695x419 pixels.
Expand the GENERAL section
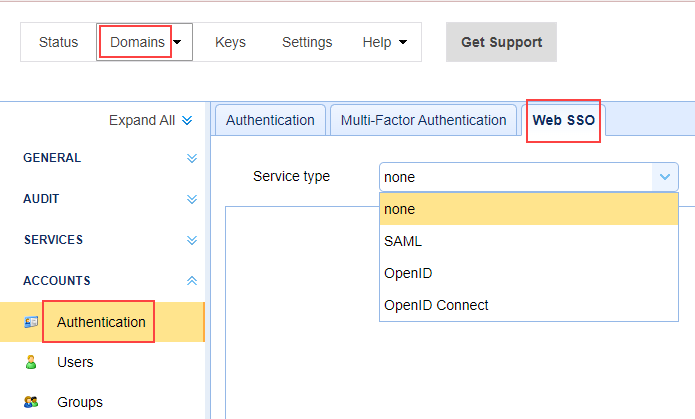click(x=192, y=158)
